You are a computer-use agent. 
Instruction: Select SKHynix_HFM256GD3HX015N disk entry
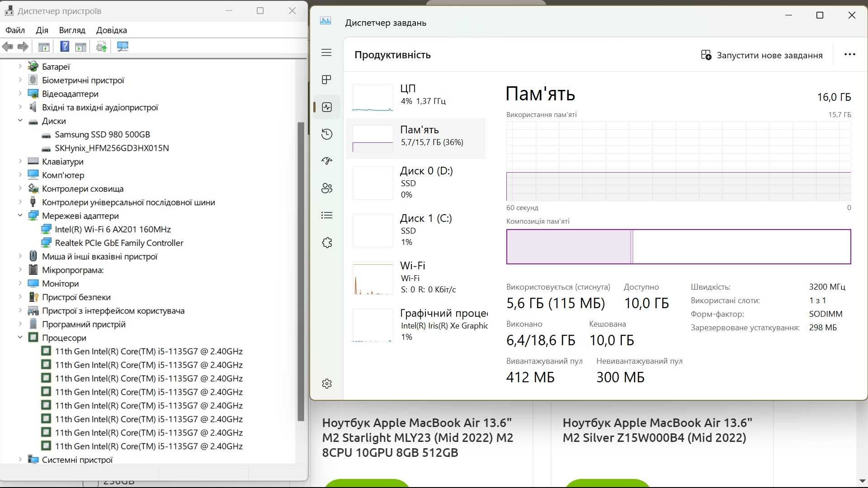point(112,148)
